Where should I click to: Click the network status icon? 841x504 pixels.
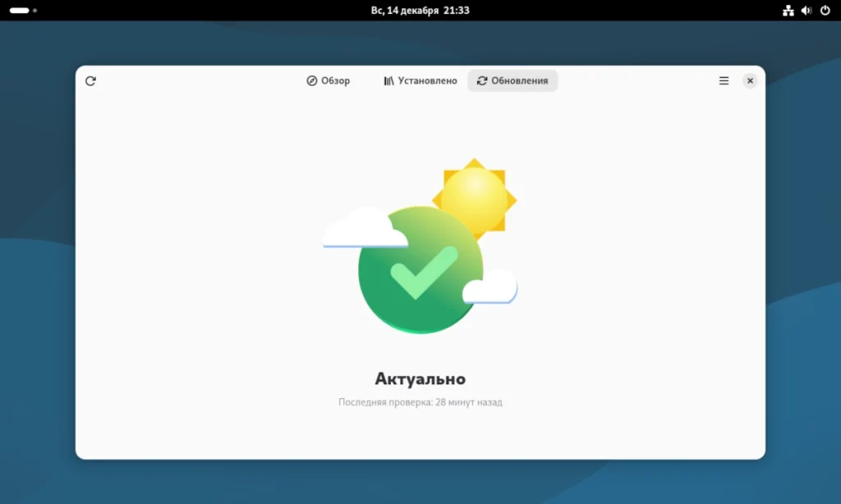pos(788,10)
